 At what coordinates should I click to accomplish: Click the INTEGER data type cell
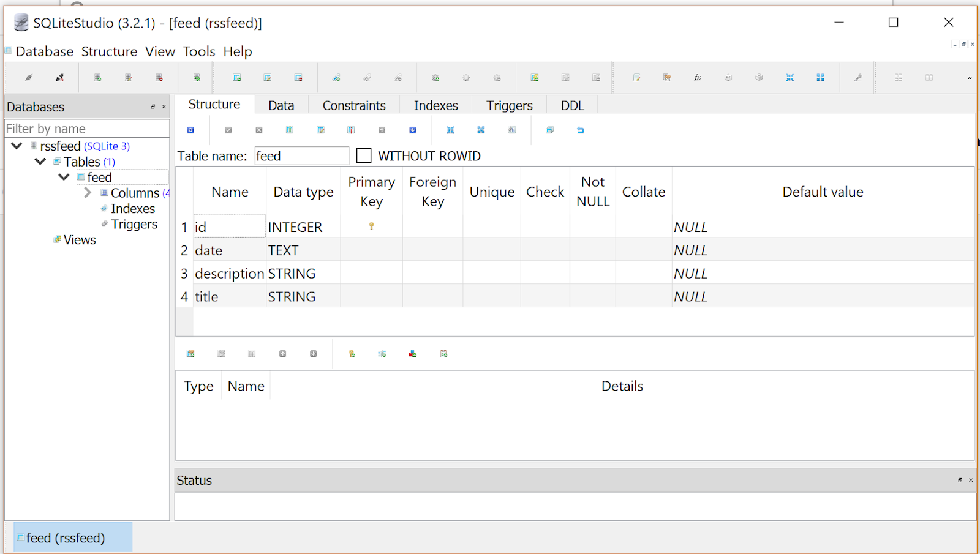coord(303,226)
